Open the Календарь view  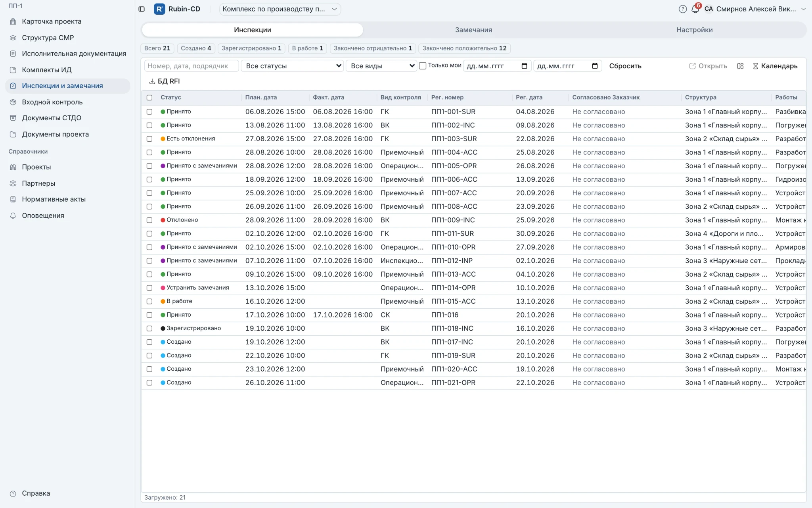[x=775, y=66]
